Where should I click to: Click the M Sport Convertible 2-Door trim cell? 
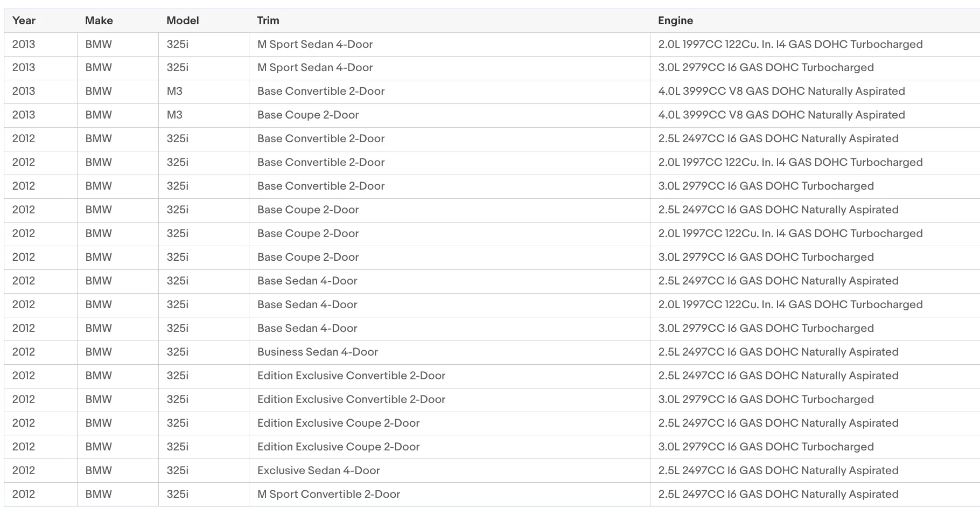pos(450,495)
